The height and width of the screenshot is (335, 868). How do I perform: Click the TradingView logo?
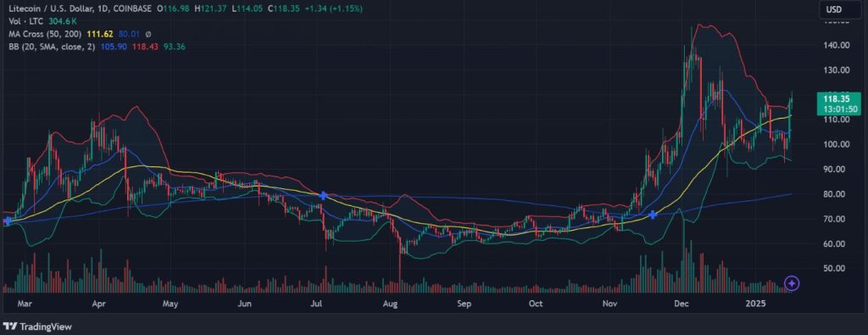37,327
